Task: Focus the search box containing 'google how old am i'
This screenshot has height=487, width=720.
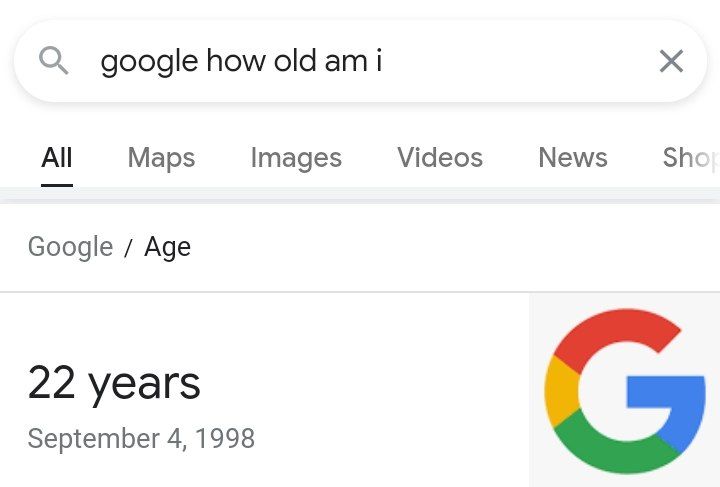Action: pos(360,61)
